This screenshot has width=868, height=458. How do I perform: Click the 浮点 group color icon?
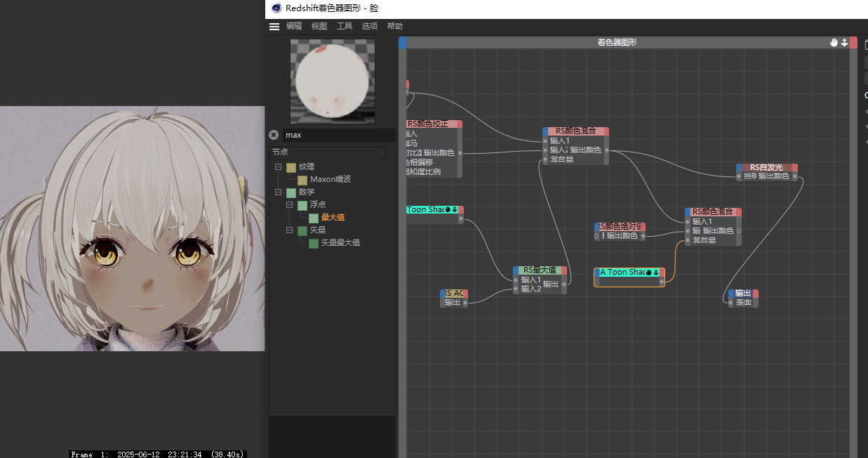[x=302, y=205]
